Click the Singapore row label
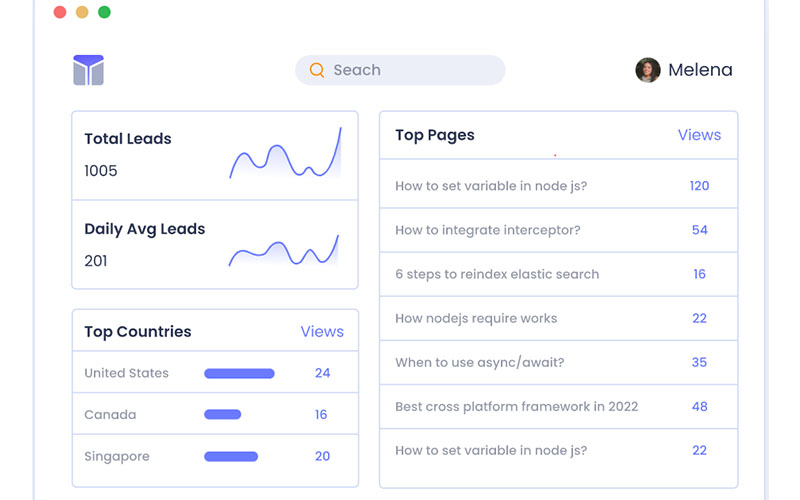 pos(117,457)
